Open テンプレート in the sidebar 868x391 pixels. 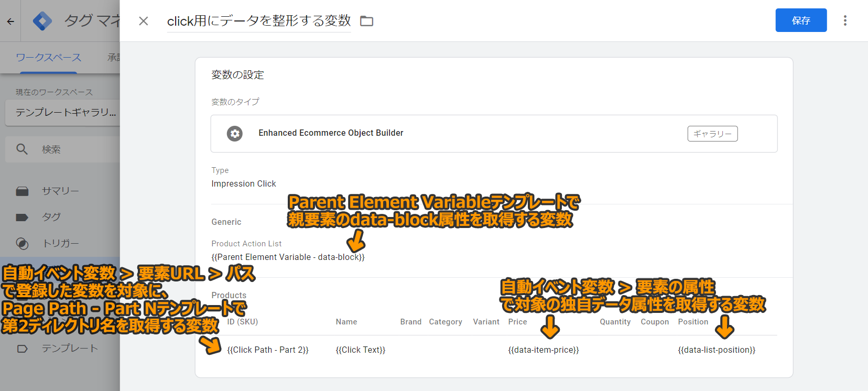(70, 349)
